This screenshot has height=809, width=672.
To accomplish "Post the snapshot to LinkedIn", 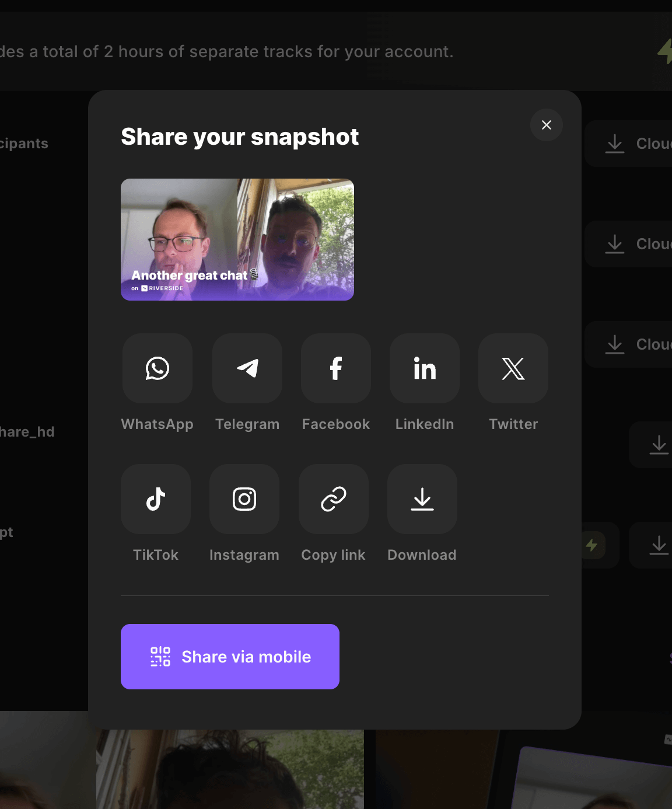I will [425, 369].
